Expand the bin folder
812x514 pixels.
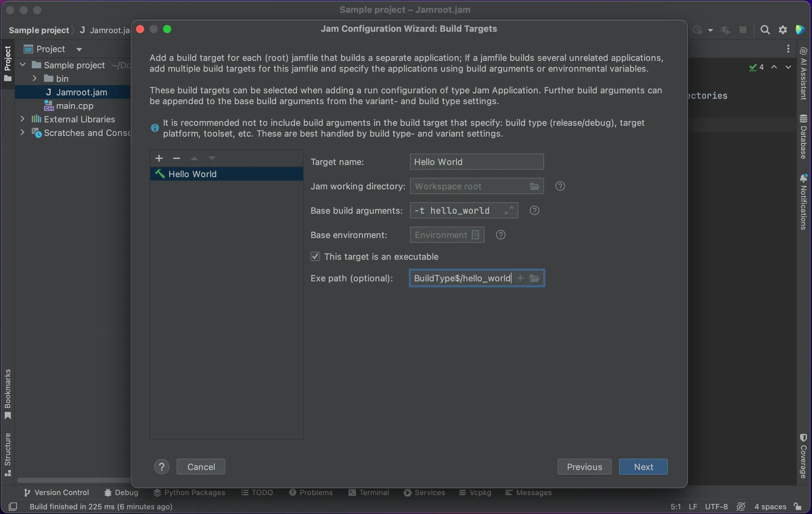pyautogui.click(x=34, y=78)
